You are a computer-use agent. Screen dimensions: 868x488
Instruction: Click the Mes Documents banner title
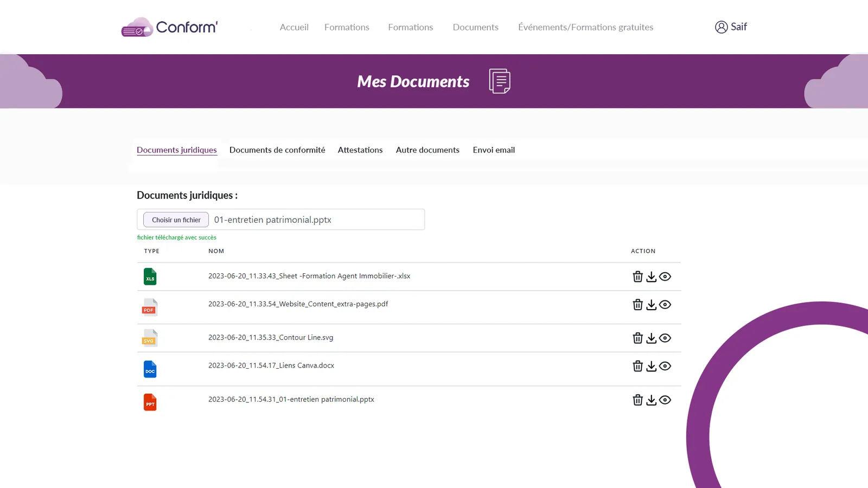coord(413,81)
